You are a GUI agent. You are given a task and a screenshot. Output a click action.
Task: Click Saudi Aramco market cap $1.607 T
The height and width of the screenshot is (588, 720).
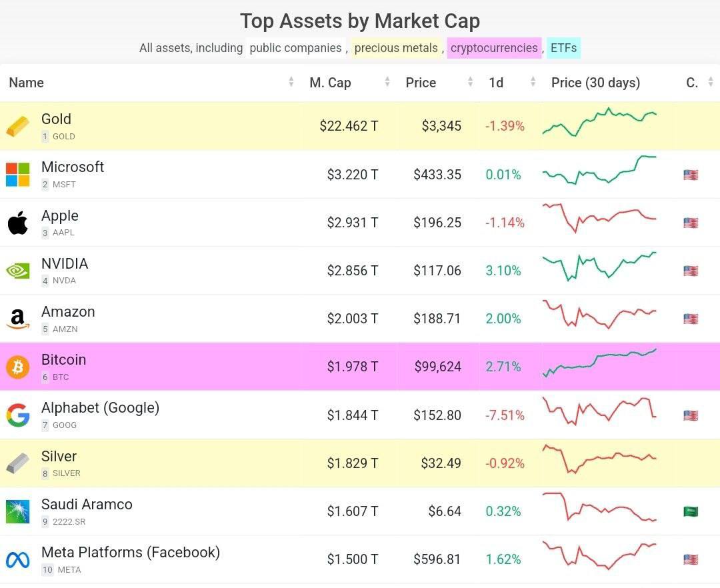[353, 511]
